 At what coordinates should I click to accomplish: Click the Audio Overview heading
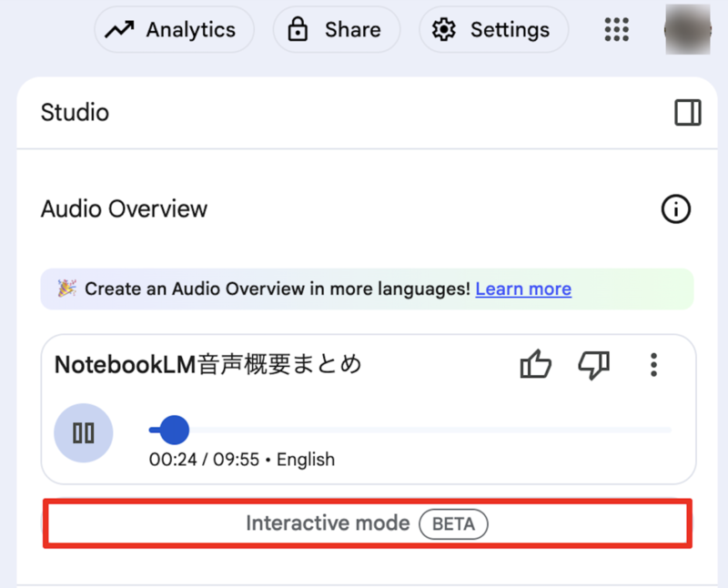(x=124, y=208)
